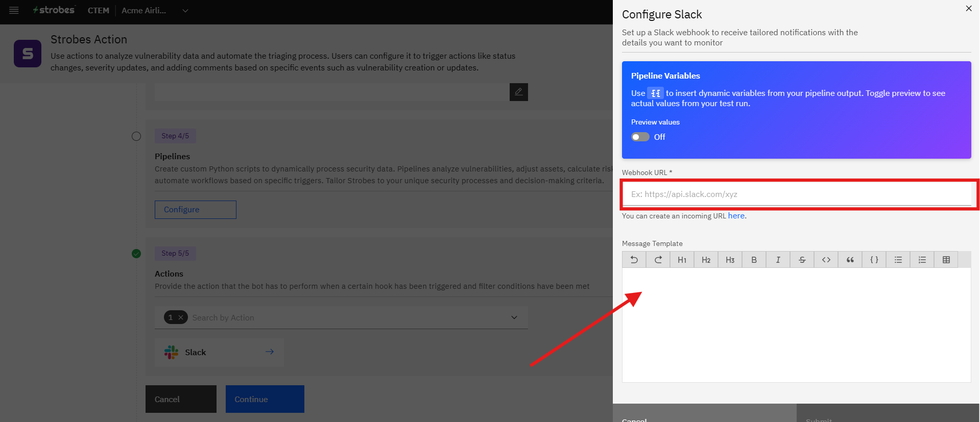The image size is (980, 422).
Task: Apply Heading 3 formatting
Action: click(730, 260)
